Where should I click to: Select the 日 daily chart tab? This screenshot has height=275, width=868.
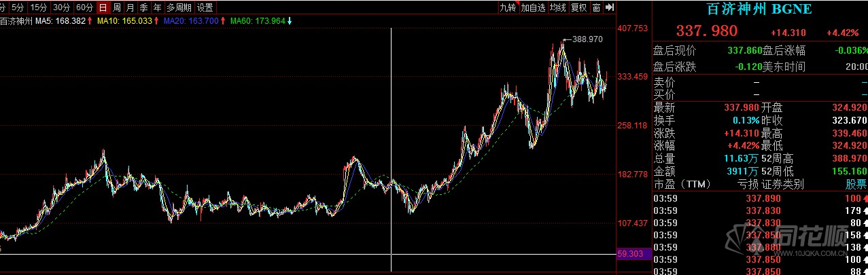[x=103, y=7]
